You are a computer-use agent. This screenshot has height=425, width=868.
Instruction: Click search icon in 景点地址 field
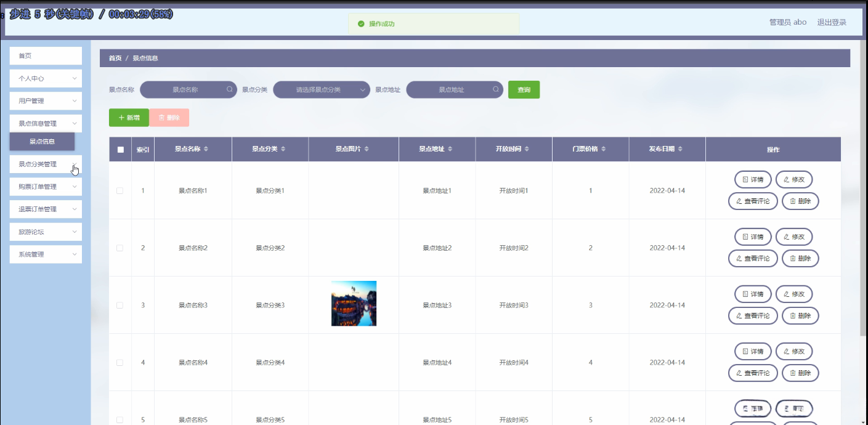(x=496, y=89)
